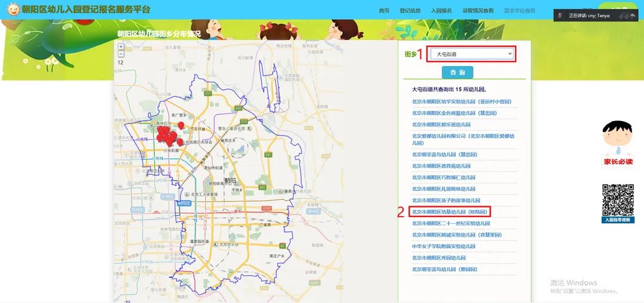Click the isolated red marker nearest 北五环路
644x303 pixels.
coord(181,126)
